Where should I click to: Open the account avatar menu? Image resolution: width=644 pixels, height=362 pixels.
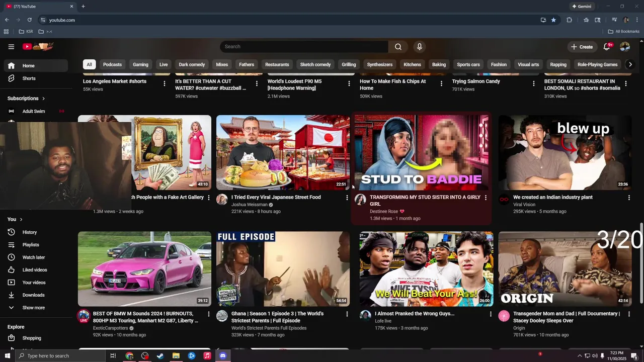[625, 47]
